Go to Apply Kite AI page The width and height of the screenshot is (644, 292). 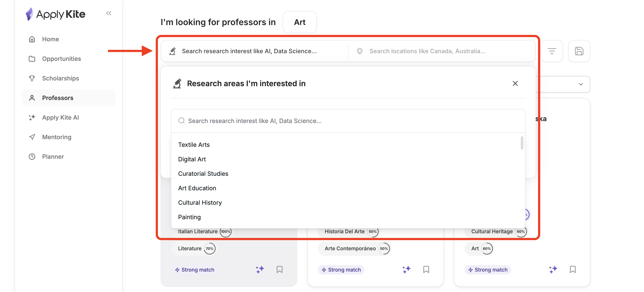[60, 117]
